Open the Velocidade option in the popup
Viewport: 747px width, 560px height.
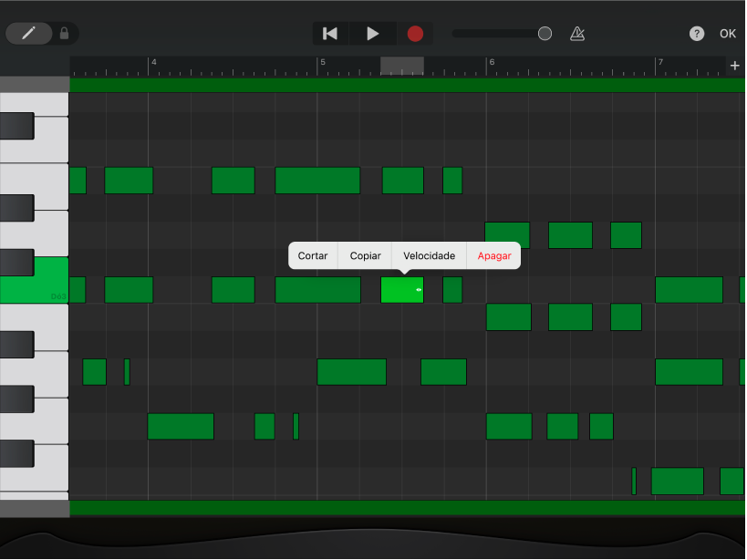click(x=429, y=255)
